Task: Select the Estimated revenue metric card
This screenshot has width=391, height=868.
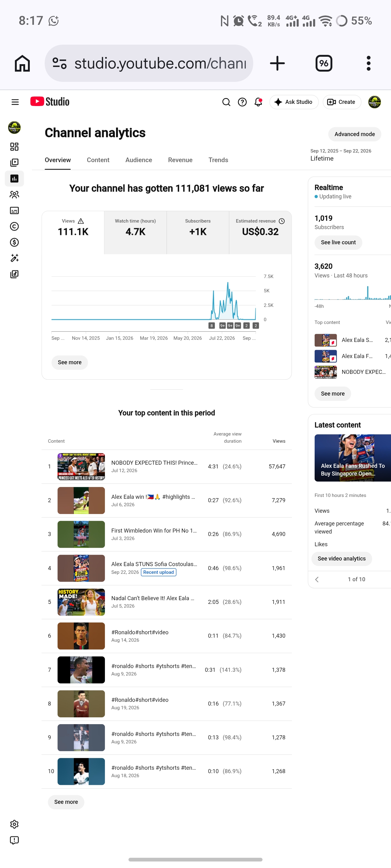Action: pos(260,232)
